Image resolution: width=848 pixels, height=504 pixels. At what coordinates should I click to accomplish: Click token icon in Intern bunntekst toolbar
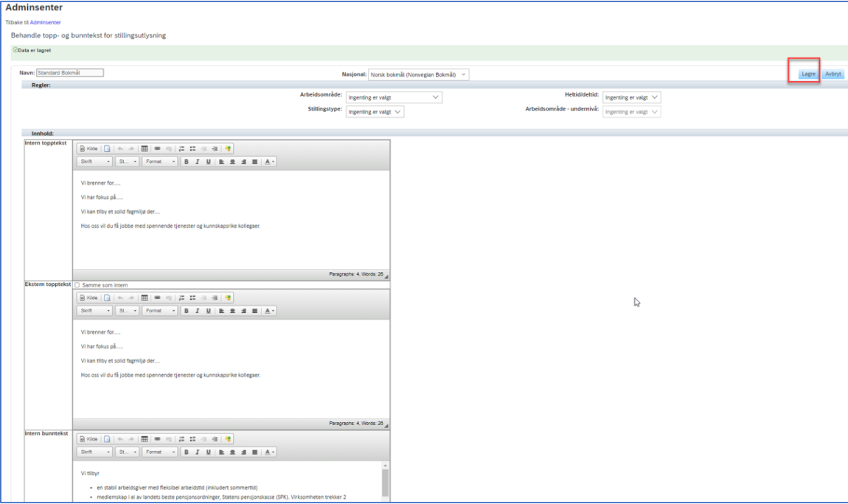[228, 439]
